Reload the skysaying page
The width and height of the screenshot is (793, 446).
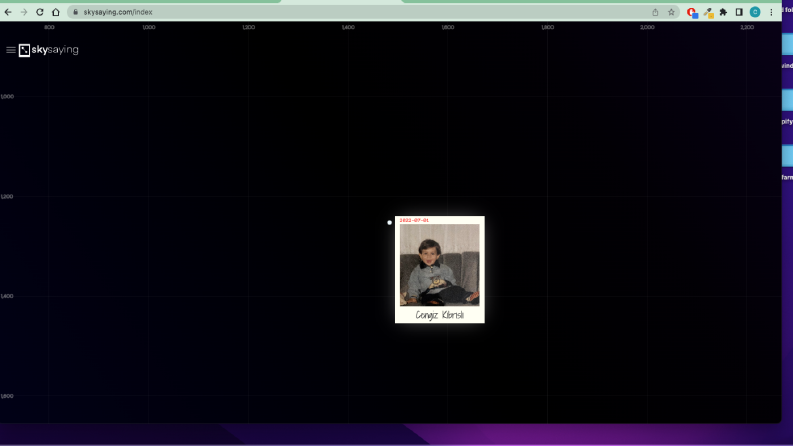point(39,12)
